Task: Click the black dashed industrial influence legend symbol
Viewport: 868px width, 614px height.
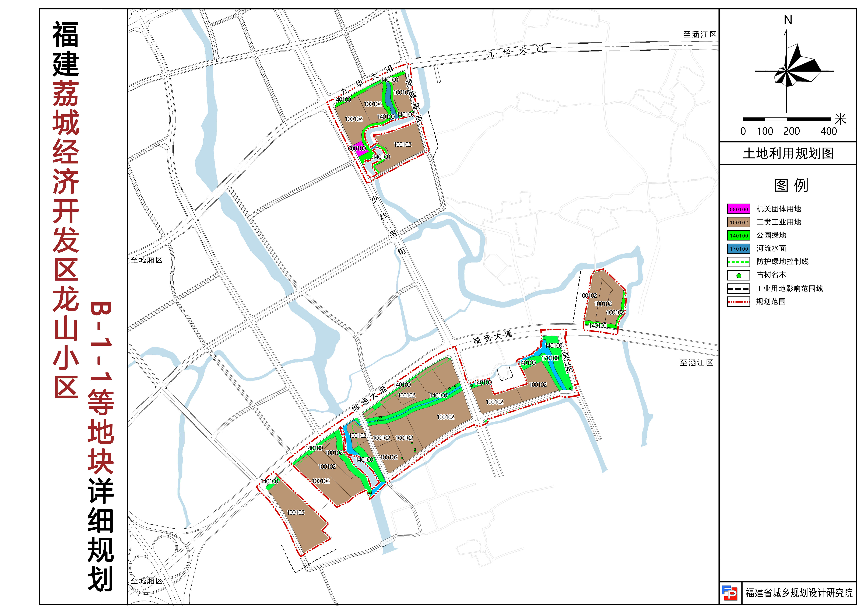Action: tap(738, 289)
